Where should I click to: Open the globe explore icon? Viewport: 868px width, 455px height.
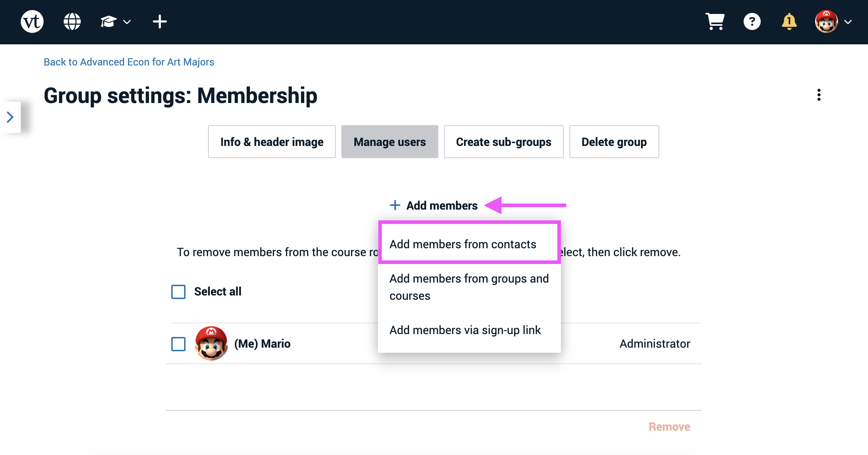[x=72, y=22]
